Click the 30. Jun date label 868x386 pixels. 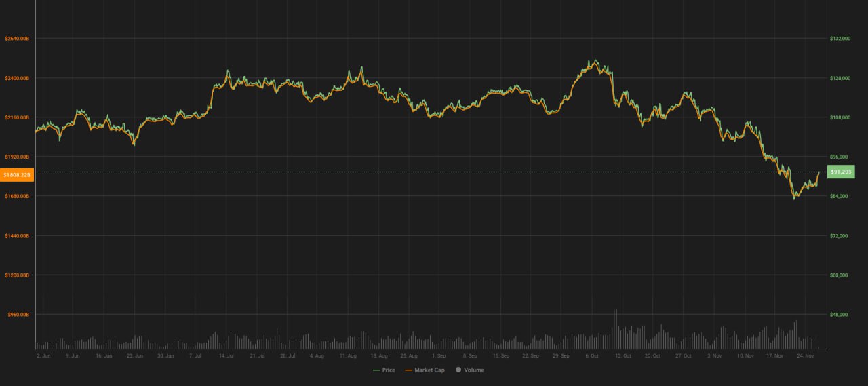165,355
